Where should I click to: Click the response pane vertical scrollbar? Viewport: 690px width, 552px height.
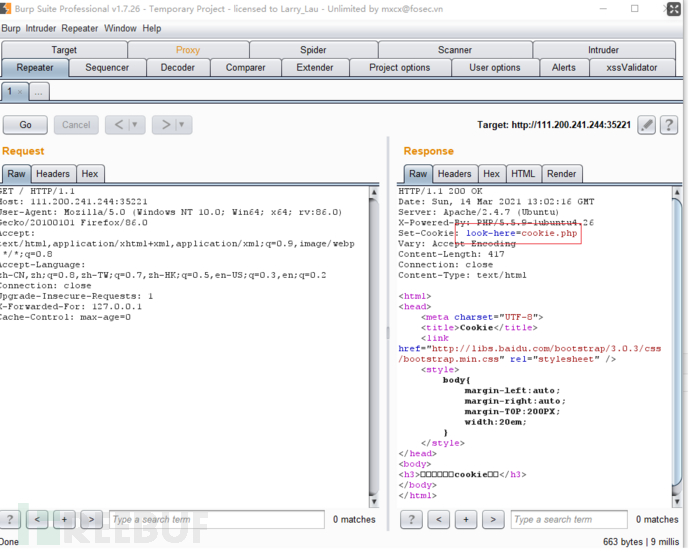(678, 340)
